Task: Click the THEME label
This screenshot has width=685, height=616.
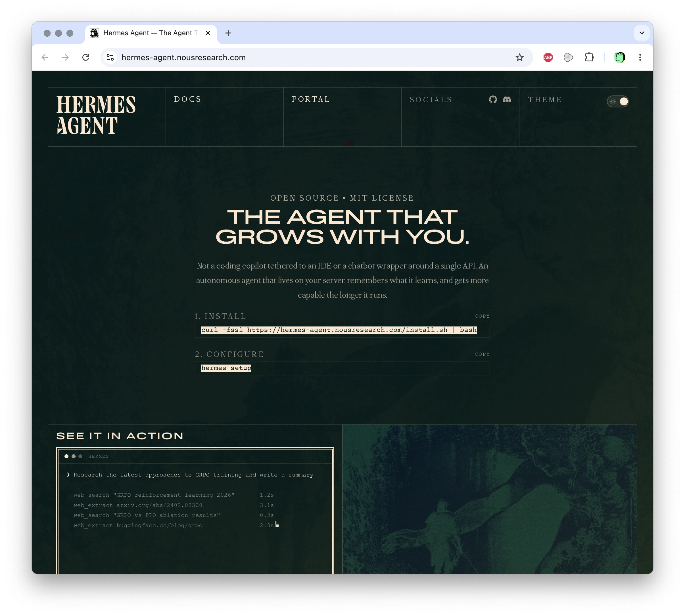Action: coord(545,99)
